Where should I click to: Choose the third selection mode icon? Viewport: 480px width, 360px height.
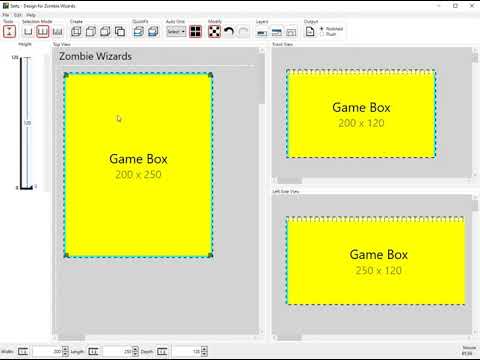(57, 32)
